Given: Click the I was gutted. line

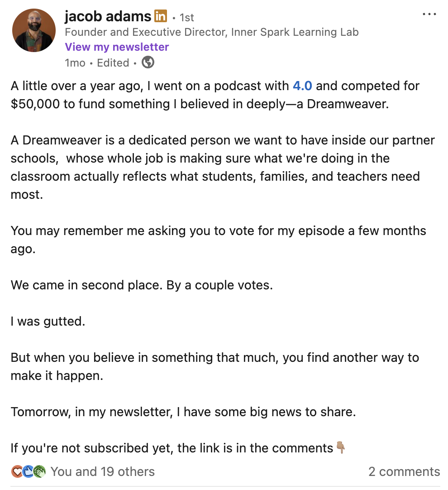Looking at the screenshot, I should click(x=48, y=321).
